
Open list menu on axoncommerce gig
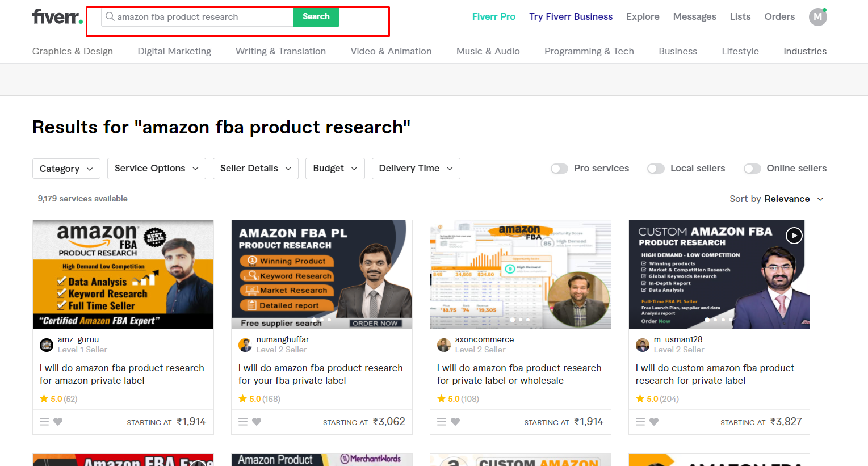(442, 422)
